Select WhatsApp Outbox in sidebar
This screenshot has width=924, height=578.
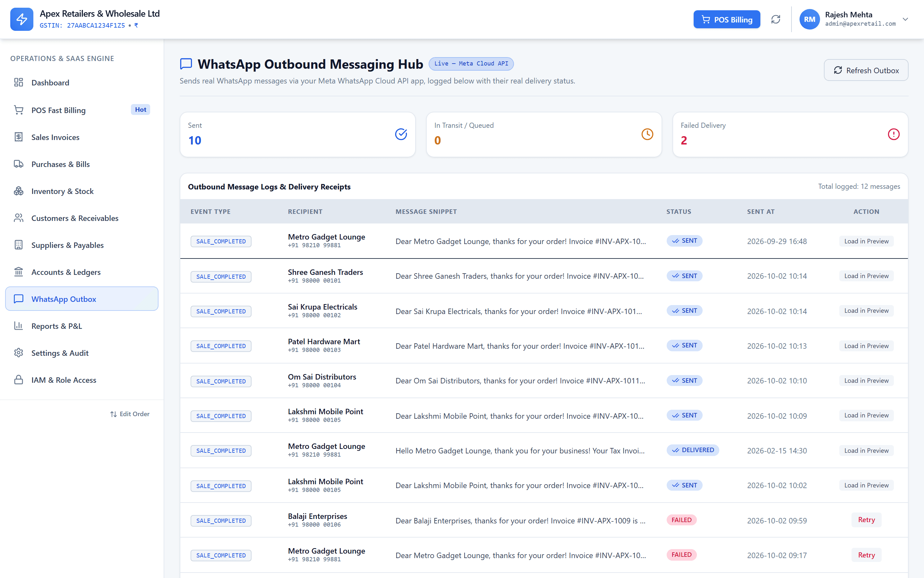pos(82,299)
